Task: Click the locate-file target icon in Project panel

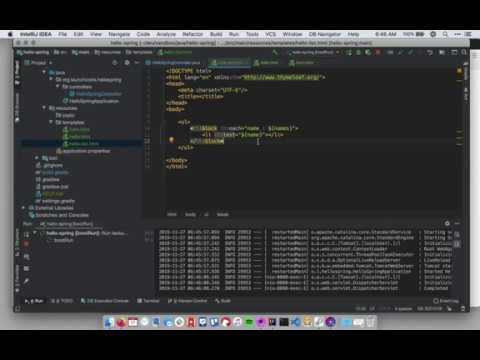Action: tap(115, 63)
